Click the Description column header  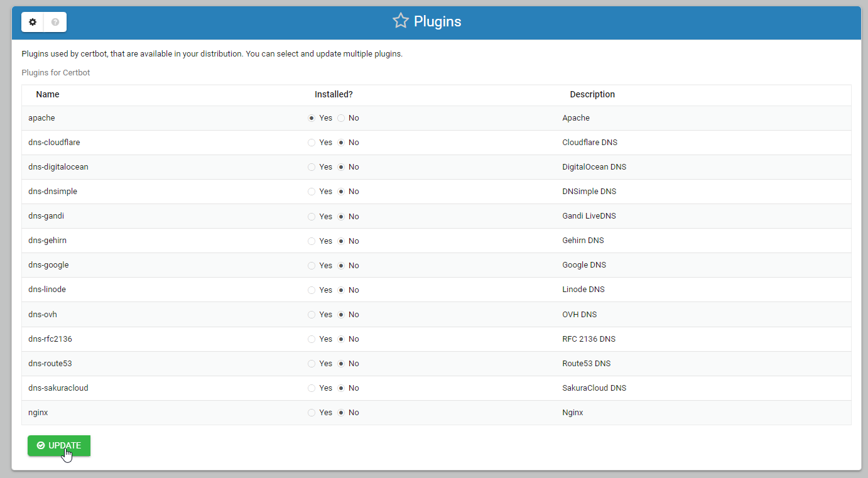click(x=592, y=94)
